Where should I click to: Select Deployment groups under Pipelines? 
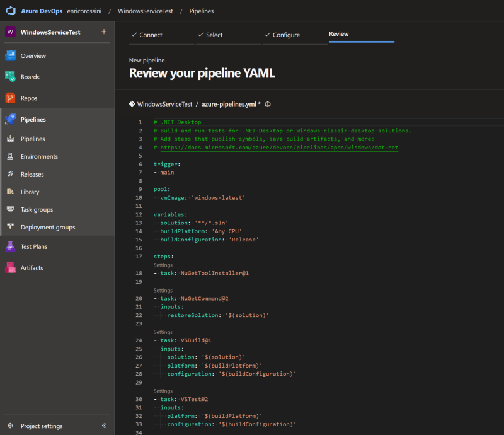point(48,227)
